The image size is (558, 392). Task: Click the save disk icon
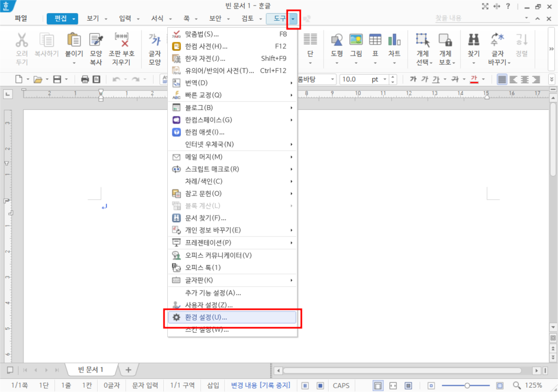(57, 79)
